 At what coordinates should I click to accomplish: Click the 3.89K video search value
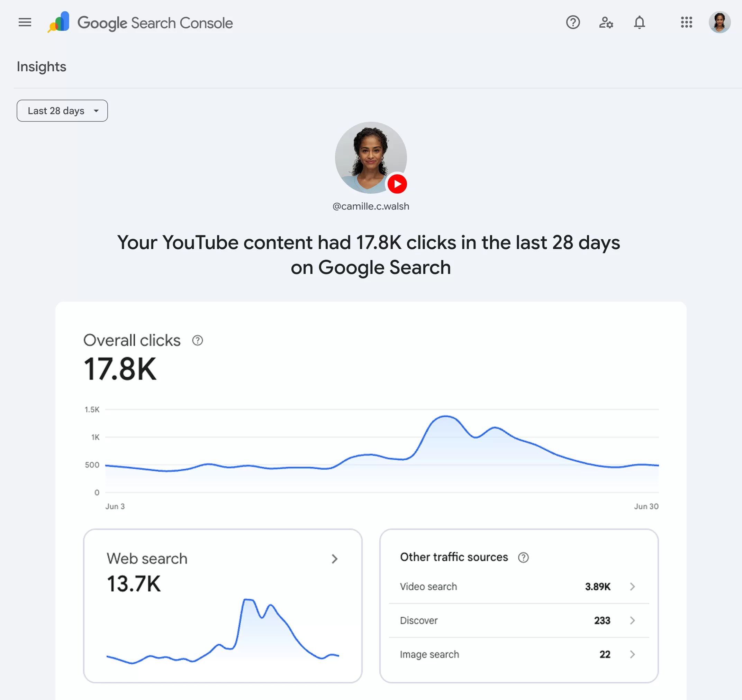(597, 587)
